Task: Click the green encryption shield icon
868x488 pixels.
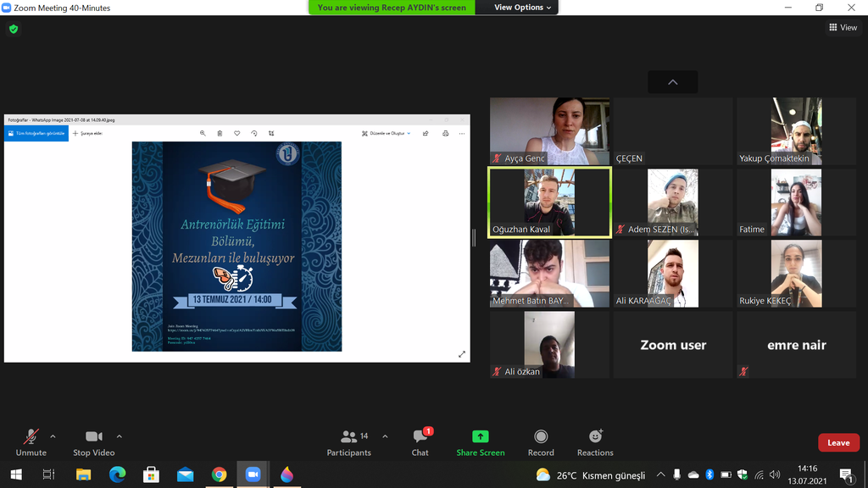Action: pos(13,29)
